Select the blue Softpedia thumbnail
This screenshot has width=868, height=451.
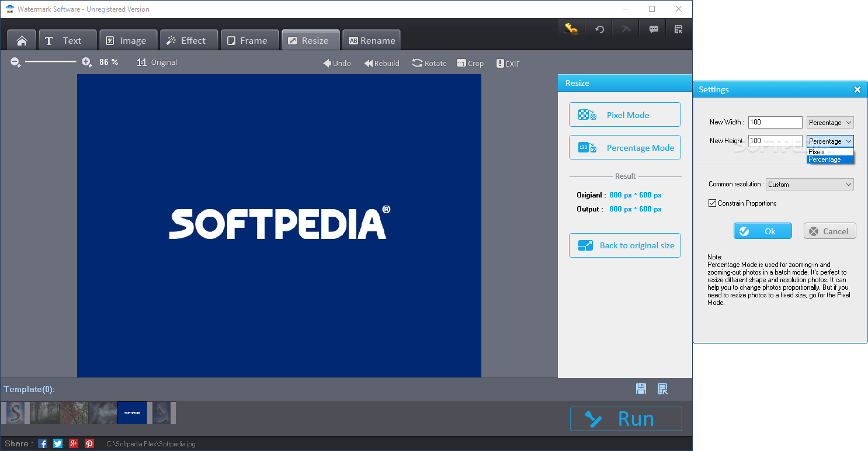[x=132, y=412]
